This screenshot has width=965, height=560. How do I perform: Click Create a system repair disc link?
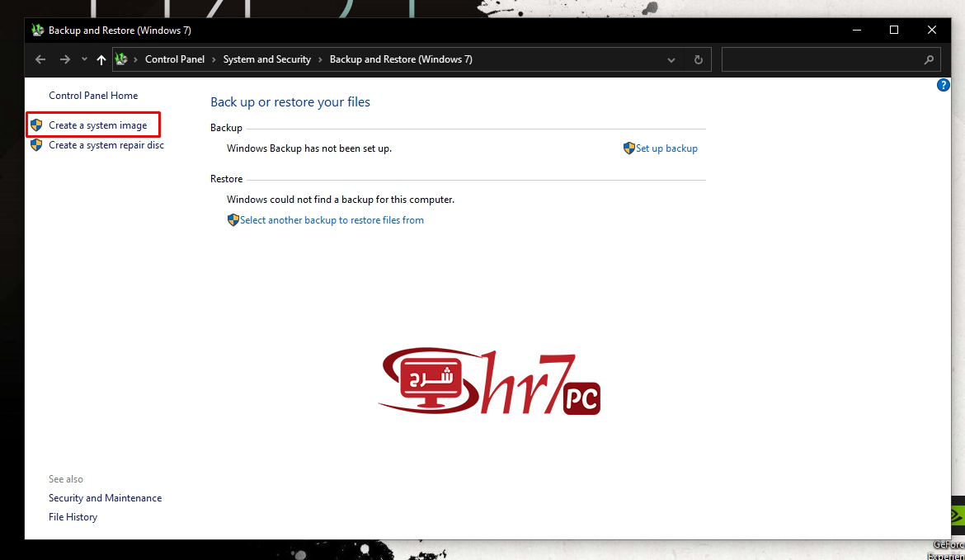[106, 145]
